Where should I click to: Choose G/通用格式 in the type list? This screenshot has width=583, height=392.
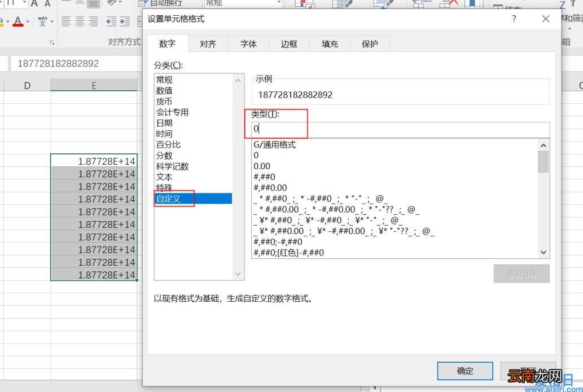[274, 144]
